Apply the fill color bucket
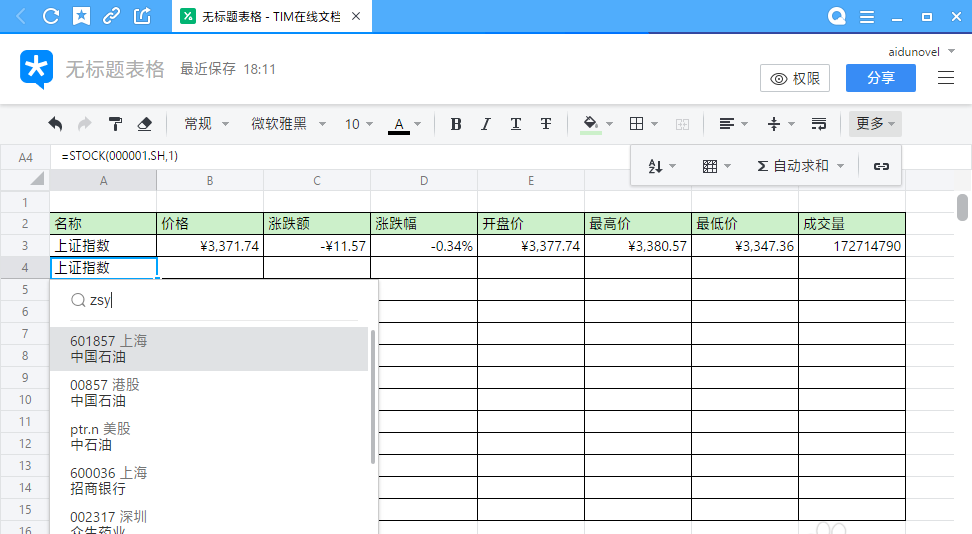Viewport: 972px width, 534px height. coord(591,124)
